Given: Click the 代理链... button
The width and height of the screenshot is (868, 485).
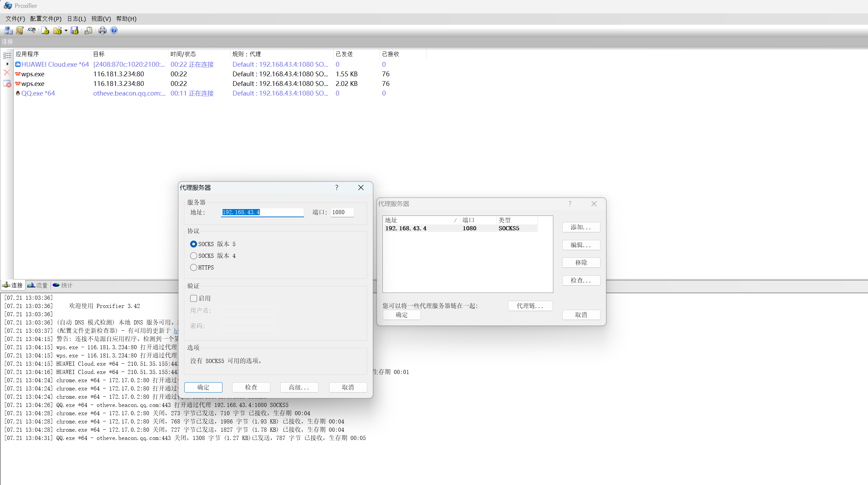Looking at the screenshot, I should [x=530, y=306].
